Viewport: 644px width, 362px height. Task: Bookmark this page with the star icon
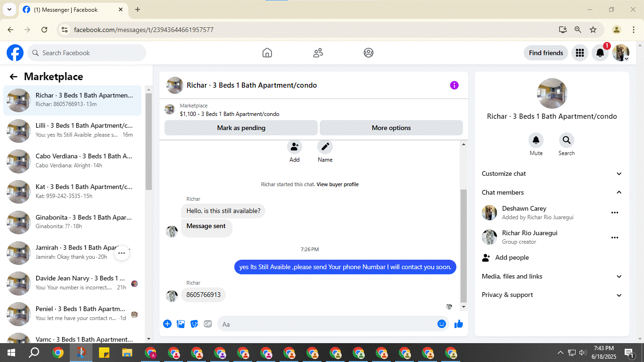[x=593, y=30]
